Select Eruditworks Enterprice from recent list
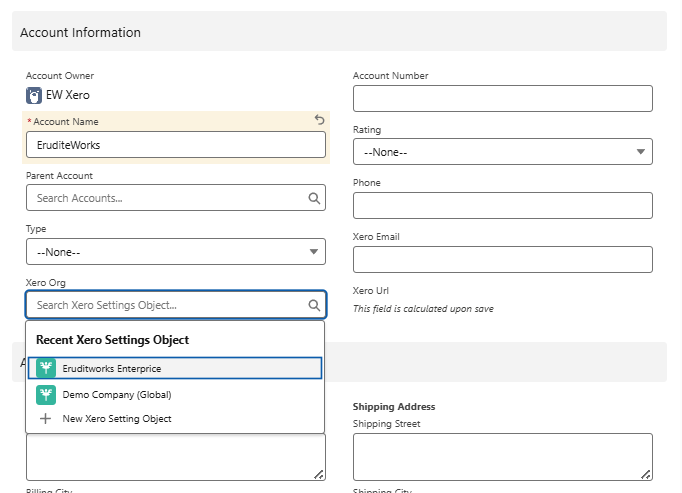Image resolution: width=682 pixels, height=493 pixels. point(175,368)
